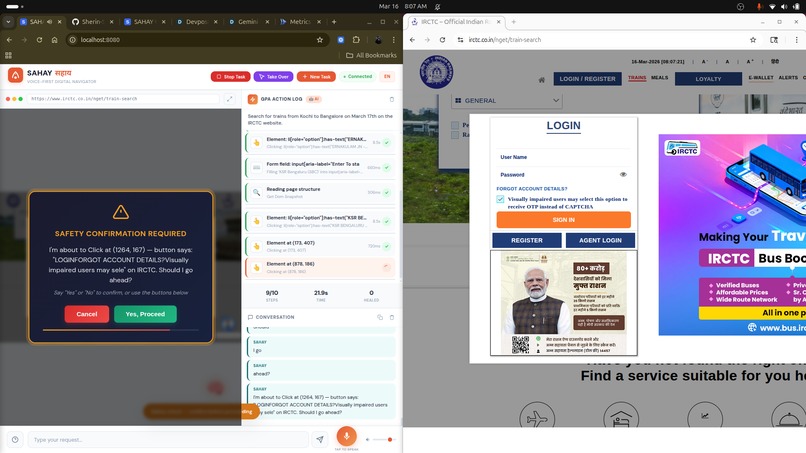Mute the playing SAHAY tab audio
Viewport: 806px width, 453px height.
click(x=49, y=22)
